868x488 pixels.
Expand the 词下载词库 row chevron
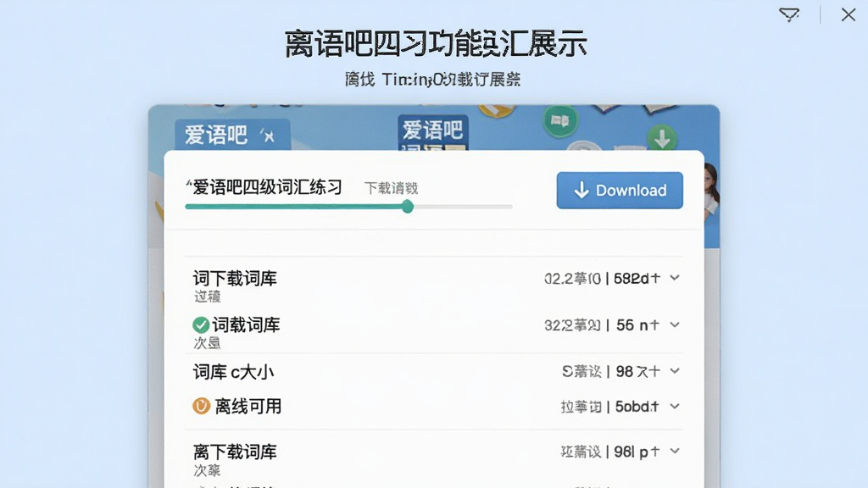(x=674, y=278)
